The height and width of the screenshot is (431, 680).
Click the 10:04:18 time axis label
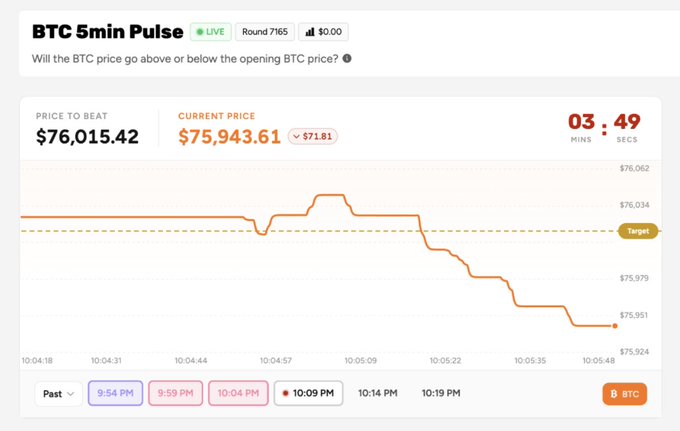point(37,360)
